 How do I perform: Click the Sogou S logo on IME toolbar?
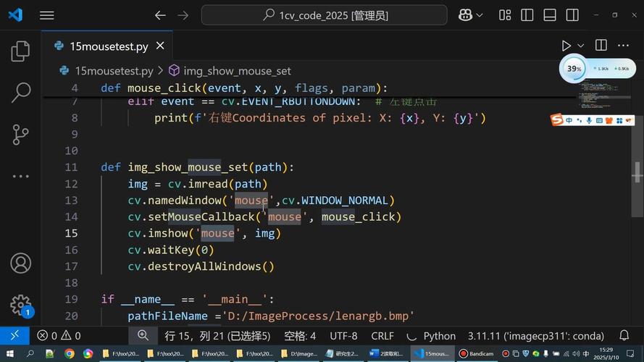tap(557, 120)
